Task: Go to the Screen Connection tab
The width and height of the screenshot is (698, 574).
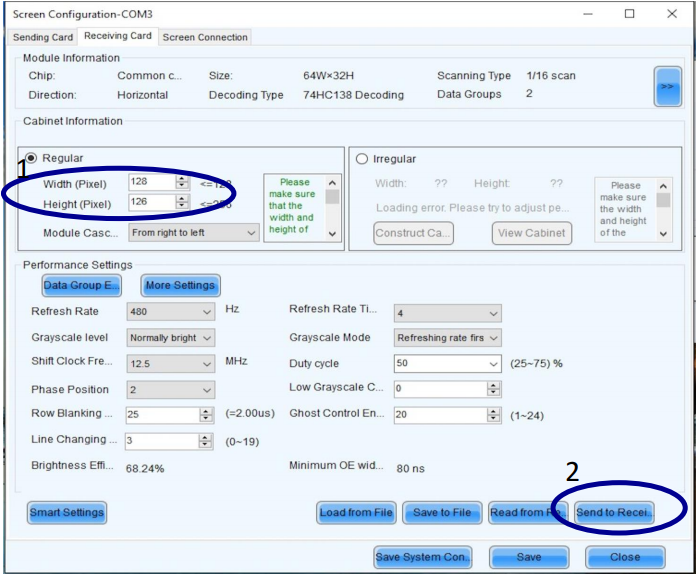Action: click(x=205, y=37)
